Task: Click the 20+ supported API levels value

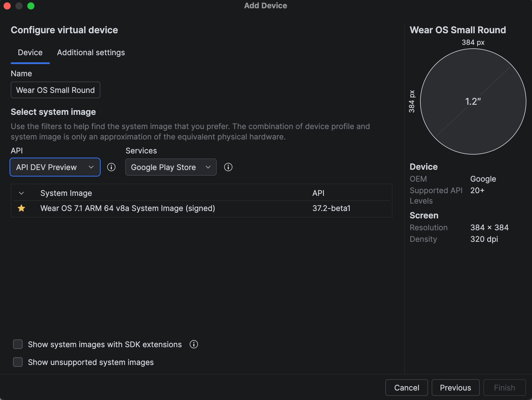Action: [x=477, y=191]
